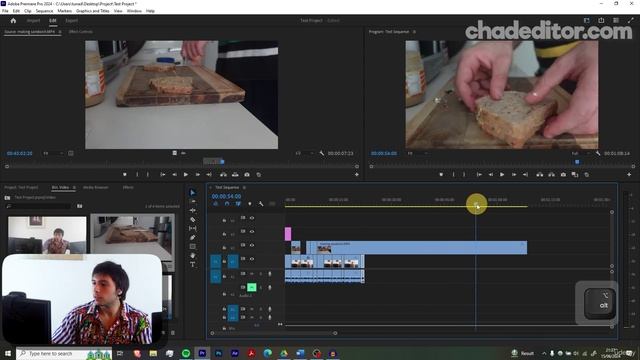Step back one frame in Source monitor
The width and height of the screenshot is (640, 360).
pos(174,175)
